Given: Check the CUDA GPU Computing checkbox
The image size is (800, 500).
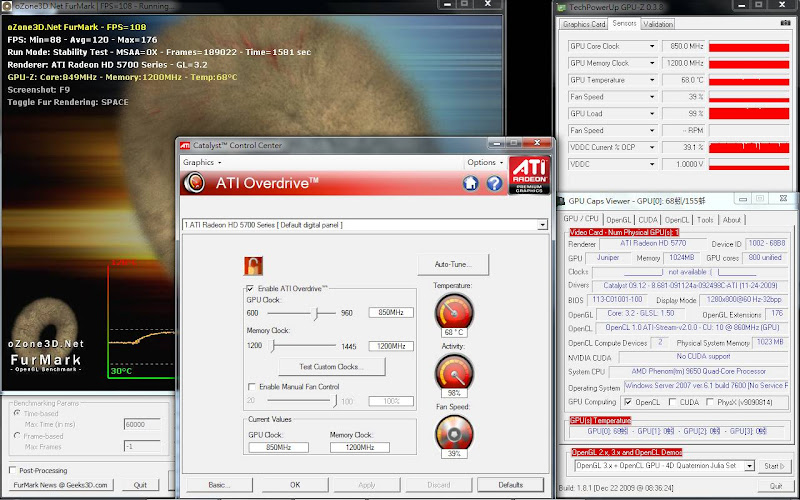Looking at the screenshot, I should click(x=672, y=402).
